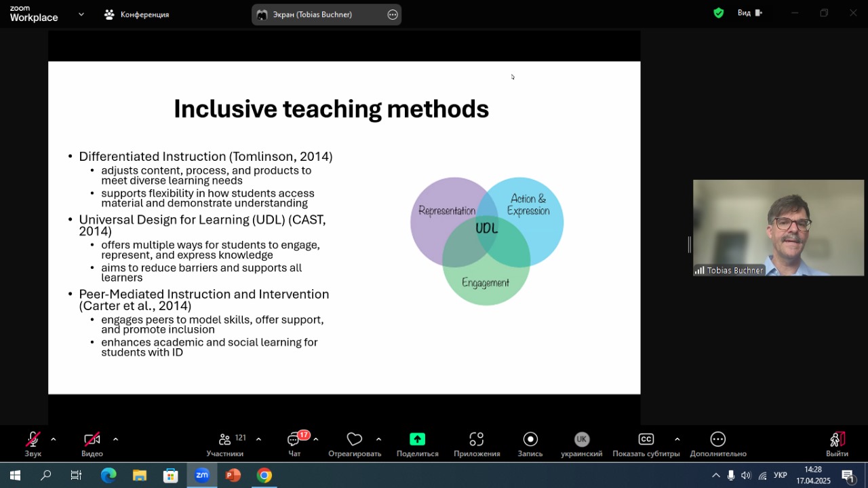This screenshot has width=868, height=488.
Task: Open Zoom Workplace dropdown chevron
Action: [x=81, y=14]
